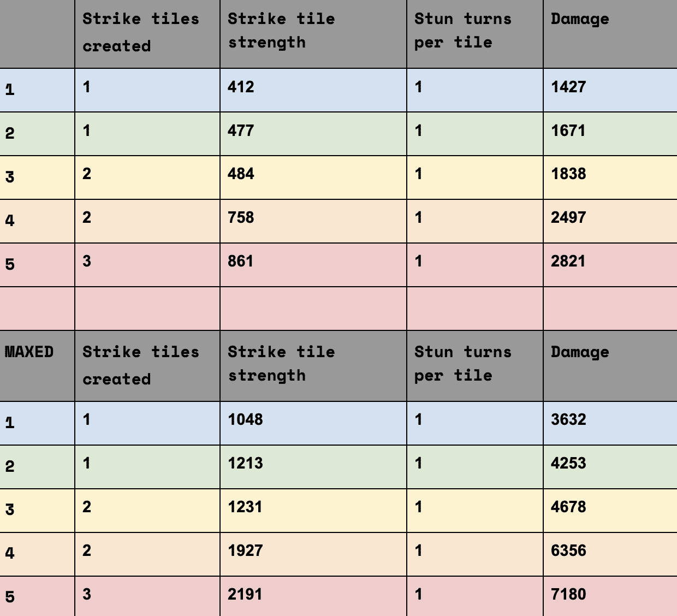Click the maxed damage value 4253
The width and height of the screenshot is (677, 616).
tap(610, 467)
